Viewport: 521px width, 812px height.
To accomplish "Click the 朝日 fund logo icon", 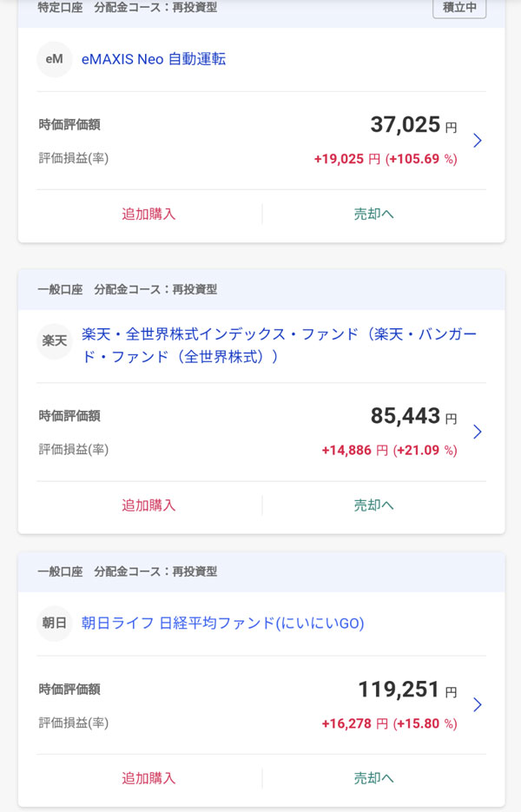I will (54, 624).
